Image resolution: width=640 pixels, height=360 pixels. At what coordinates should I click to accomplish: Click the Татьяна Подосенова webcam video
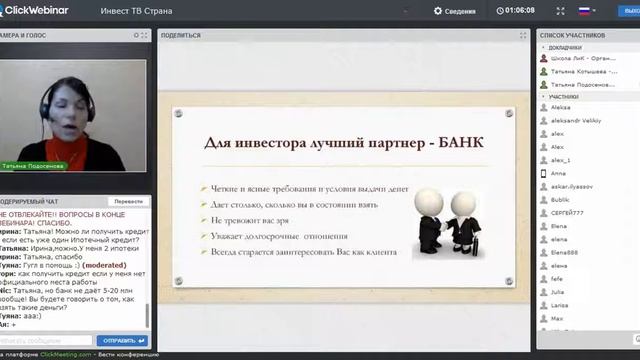pos(73,116)
